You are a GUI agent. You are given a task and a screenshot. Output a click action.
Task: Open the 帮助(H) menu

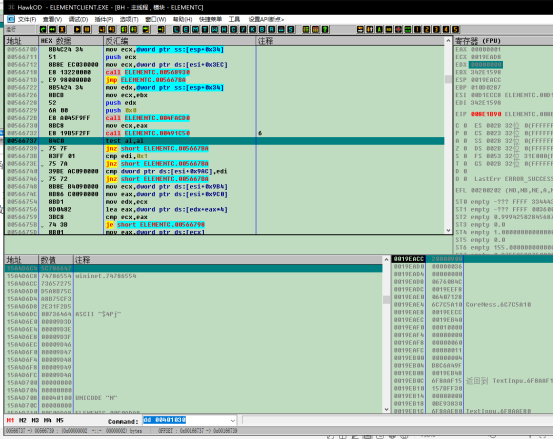click(182, 19)
